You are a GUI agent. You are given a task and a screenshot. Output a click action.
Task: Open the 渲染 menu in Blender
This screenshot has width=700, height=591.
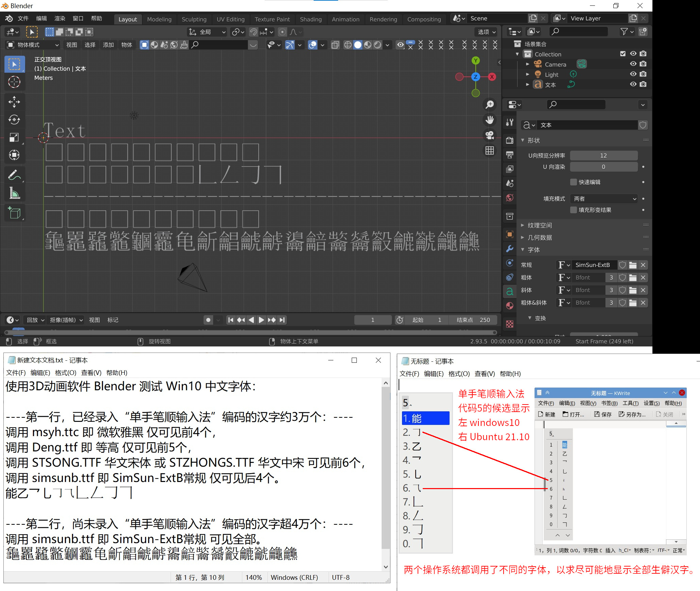(60, 18)
